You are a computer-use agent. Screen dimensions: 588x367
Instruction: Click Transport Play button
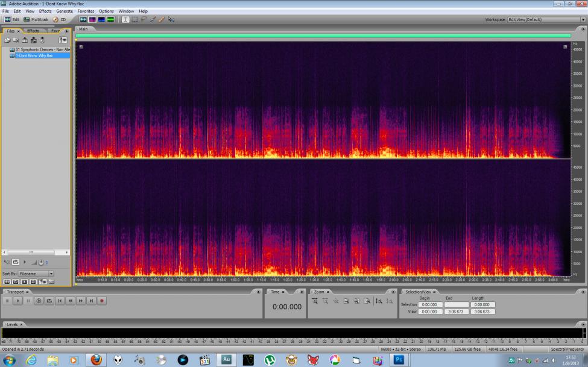[x=17, y=301]
